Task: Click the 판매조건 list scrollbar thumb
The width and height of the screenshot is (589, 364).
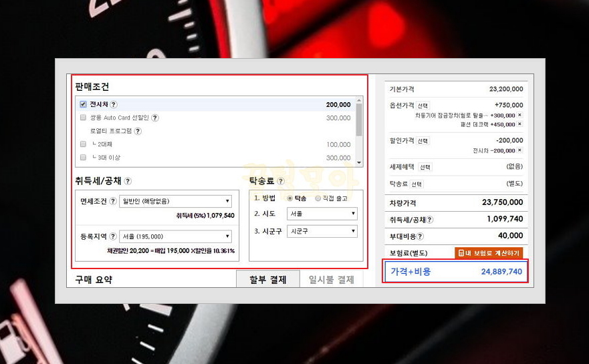Action: [x=359, y=120]
